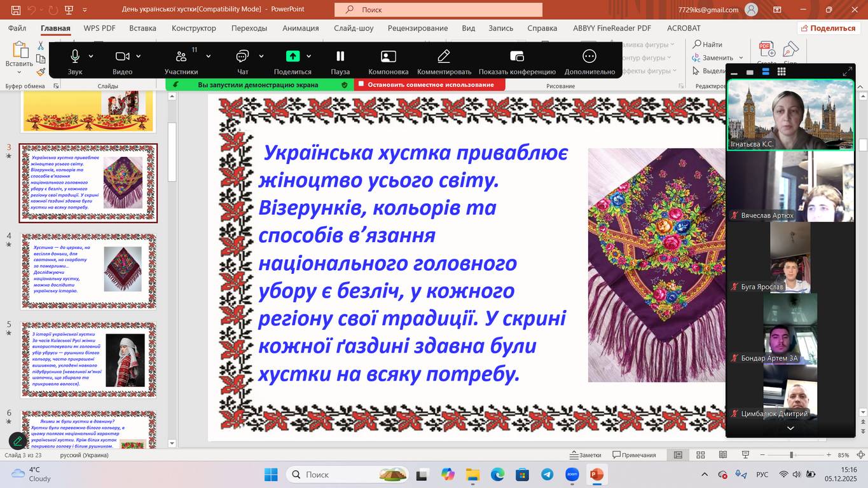Click Остановить совместное использование button

click(430, 85)
